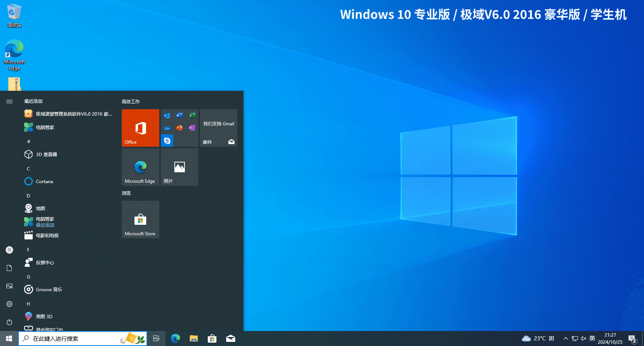Click the Windows Start button
The height and width of the screenshot is (346, 644).
tap(9, 338)
